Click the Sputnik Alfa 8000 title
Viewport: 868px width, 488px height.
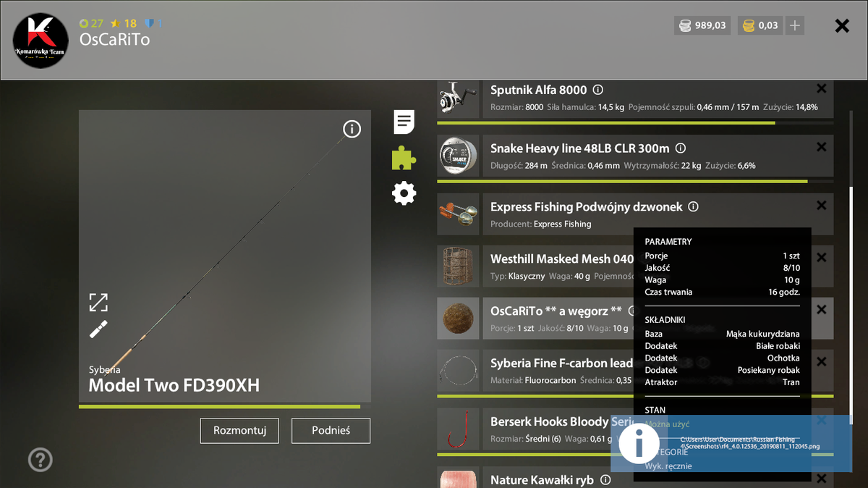click(x=539, y=91)
